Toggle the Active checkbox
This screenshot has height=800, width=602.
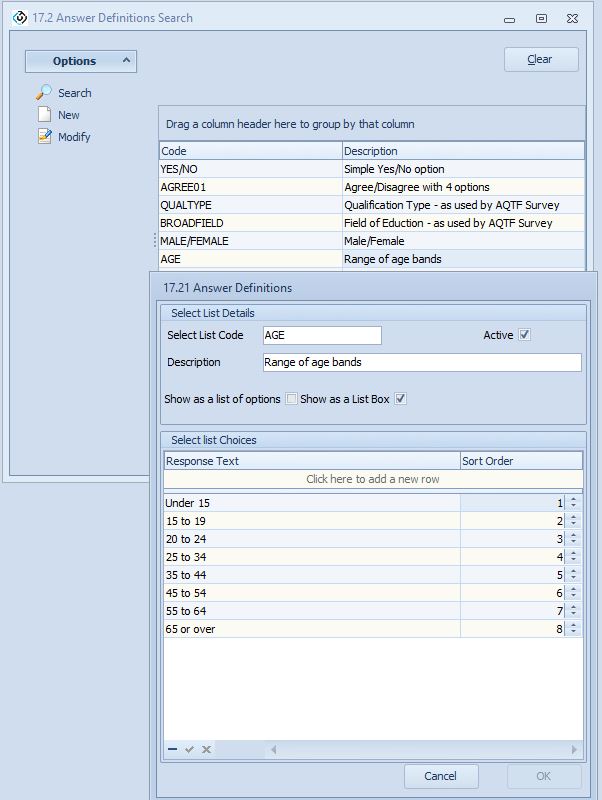tap(525, 335)
